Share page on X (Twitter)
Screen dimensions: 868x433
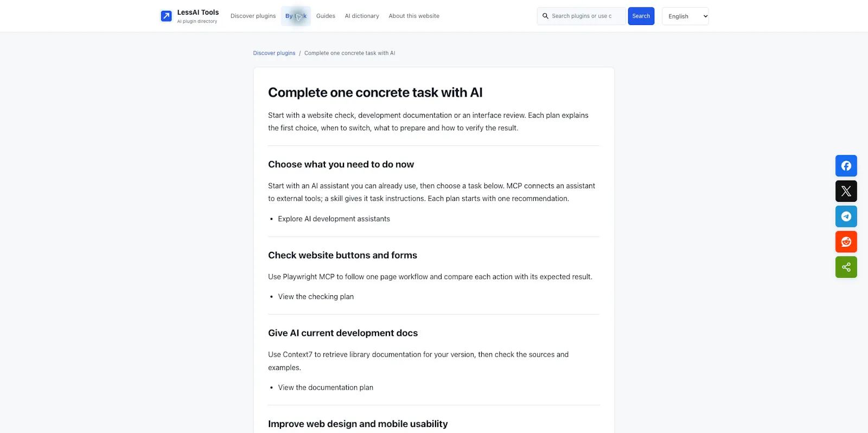click(846, 191)
